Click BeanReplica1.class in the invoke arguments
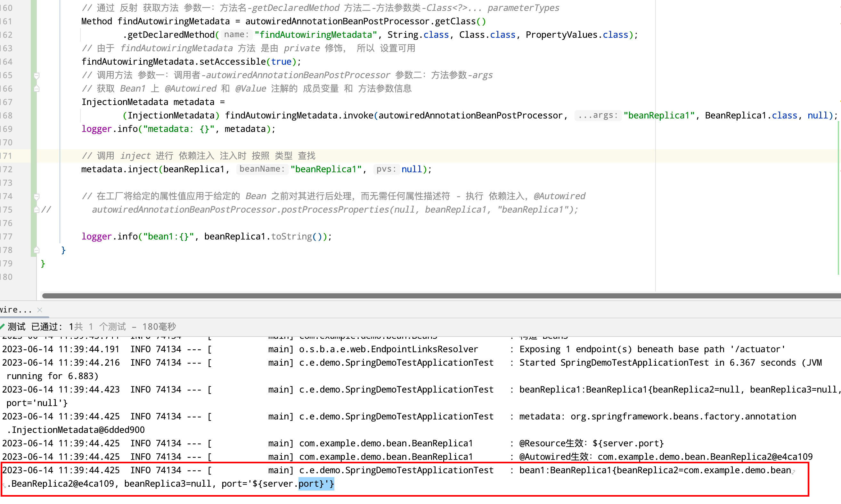Screen dimensions: 841x504 (751, 116)
